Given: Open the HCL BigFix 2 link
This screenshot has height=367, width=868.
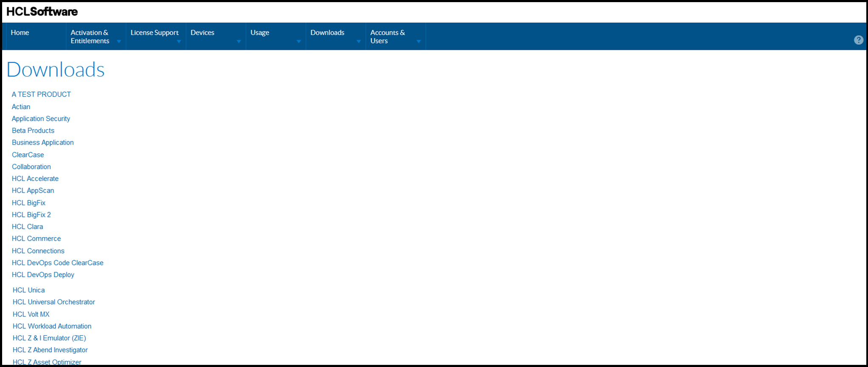Looking at the screenshot, I should click(31, 215).
